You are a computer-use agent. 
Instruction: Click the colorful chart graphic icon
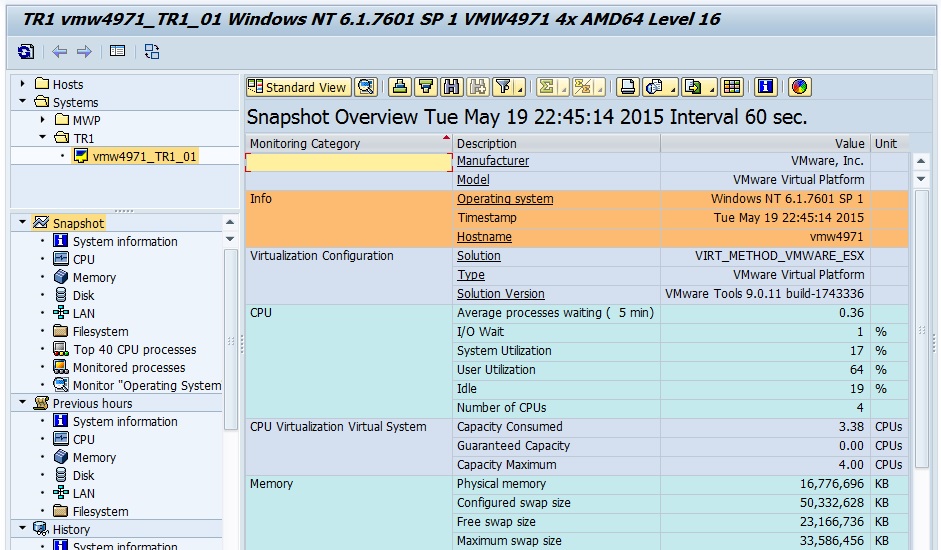click(799, 87)
